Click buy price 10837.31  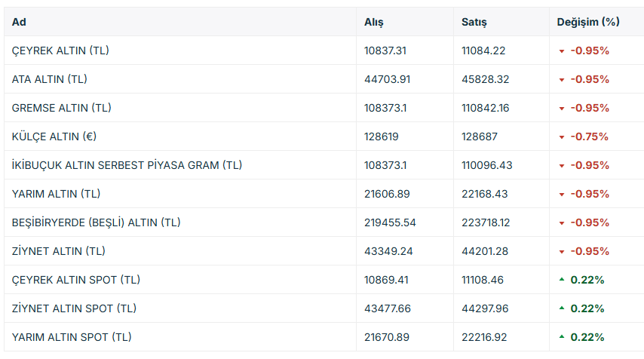tap(385, 51)
